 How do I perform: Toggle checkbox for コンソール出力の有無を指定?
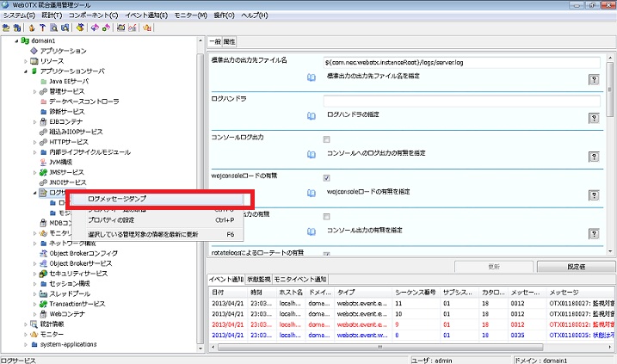(x=327, y=217)
